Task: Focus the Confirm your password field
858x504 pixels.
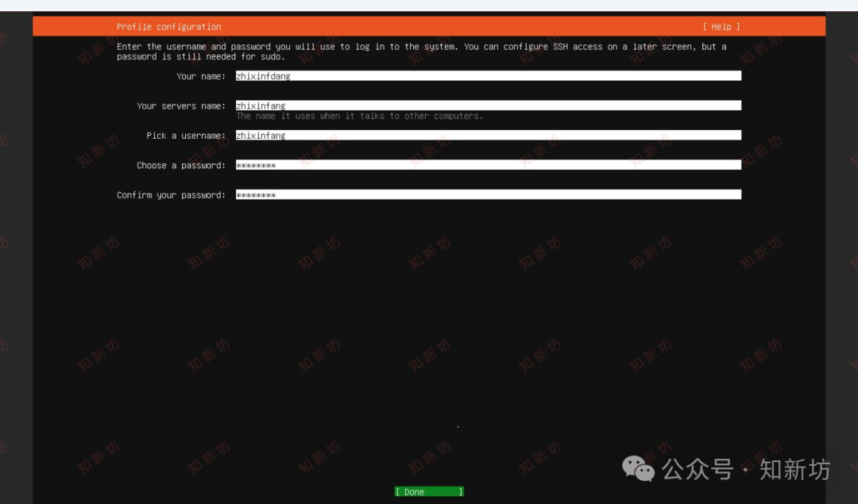Action: pyautogui.click(x=488, y=194)
